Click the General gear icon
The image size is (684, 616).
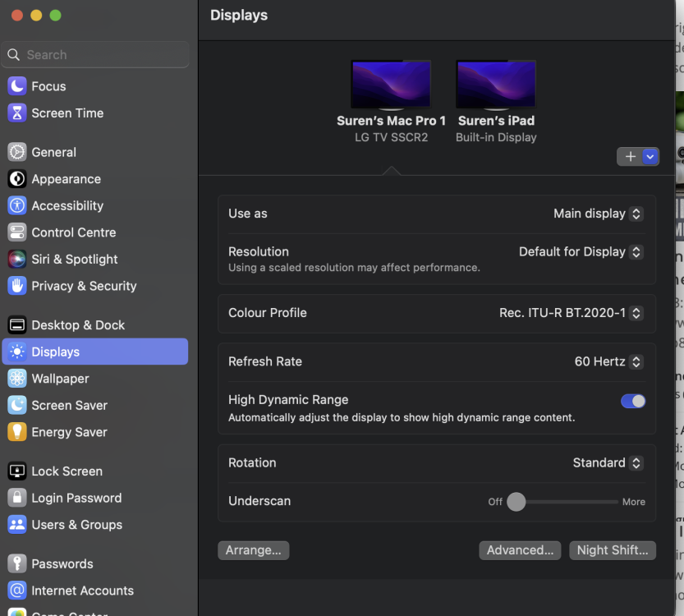tap(17, 152)
